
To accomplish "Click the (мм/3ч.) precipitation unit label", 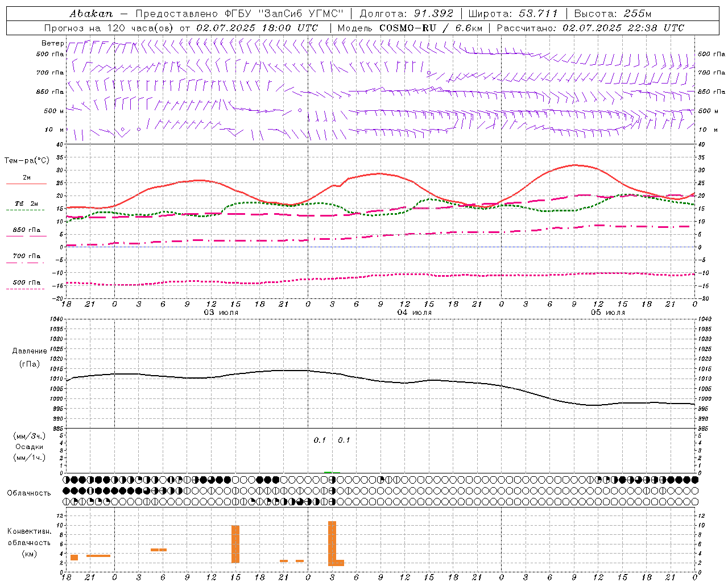I will click(30, 436).
